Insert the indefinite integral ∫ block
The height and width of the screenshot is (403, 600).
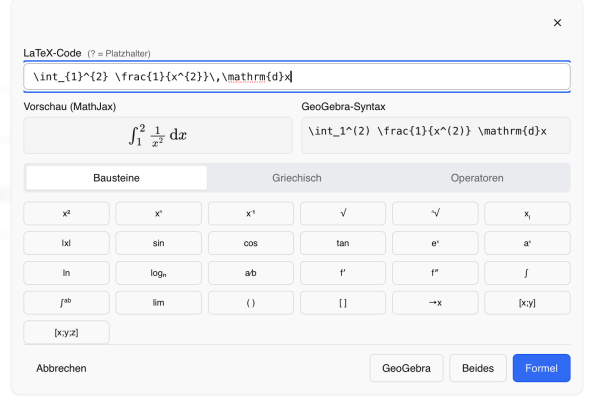(527, 273)
